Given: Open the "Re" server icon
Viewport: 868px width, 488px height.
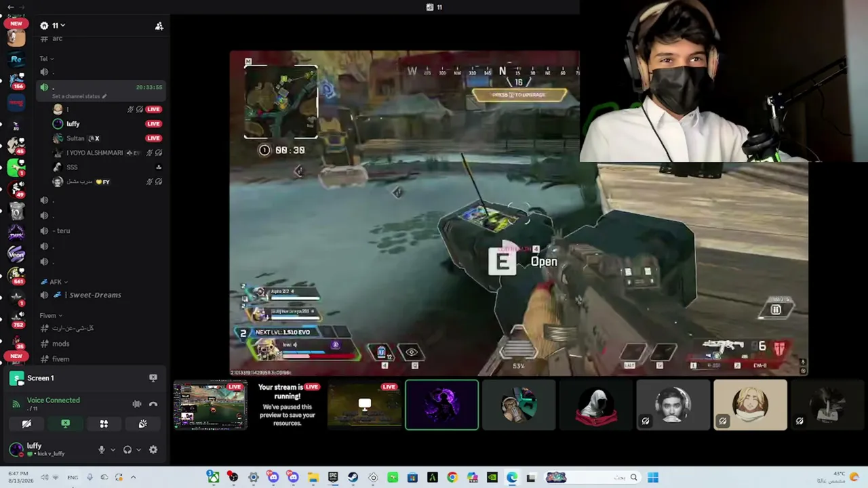Looking at the screenshot, I should [16, 60].
